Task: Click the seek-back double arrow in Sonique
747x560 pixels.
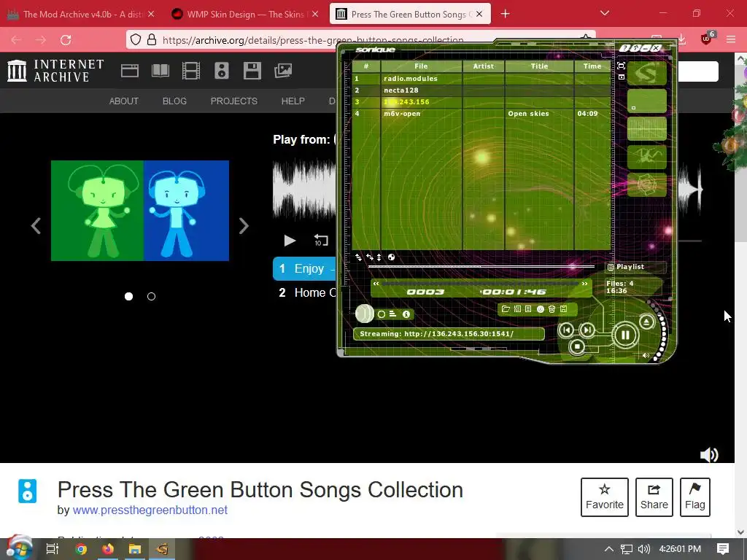Action: [x=376, y=284]
